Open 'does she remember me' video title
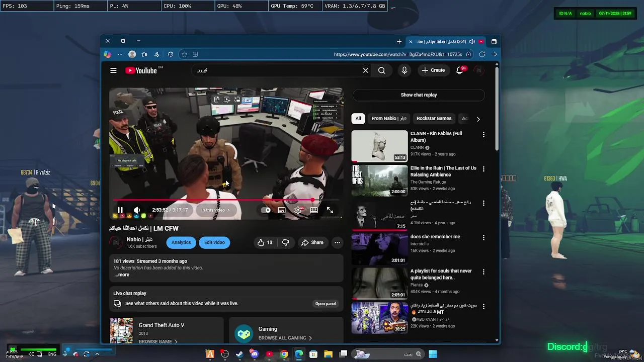Screen dimensions: 644x362 pos(435,237)
